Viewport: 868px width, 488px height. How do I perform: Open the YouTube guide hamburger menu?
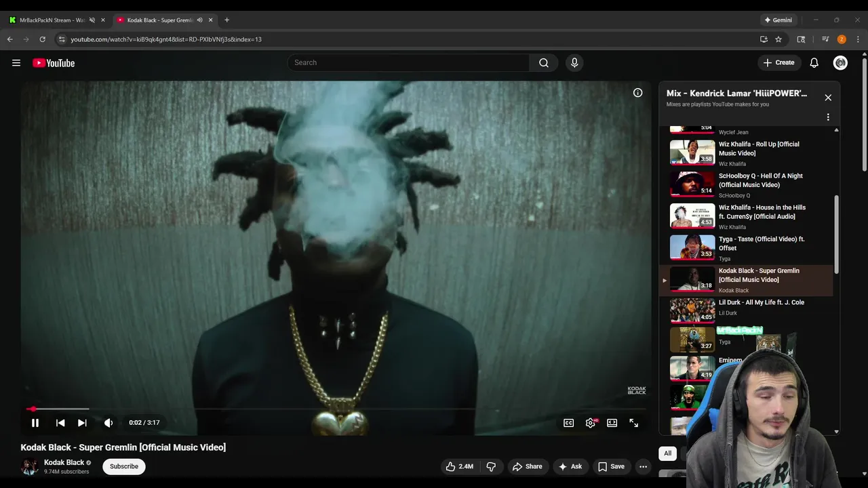(x=16, y=63)
